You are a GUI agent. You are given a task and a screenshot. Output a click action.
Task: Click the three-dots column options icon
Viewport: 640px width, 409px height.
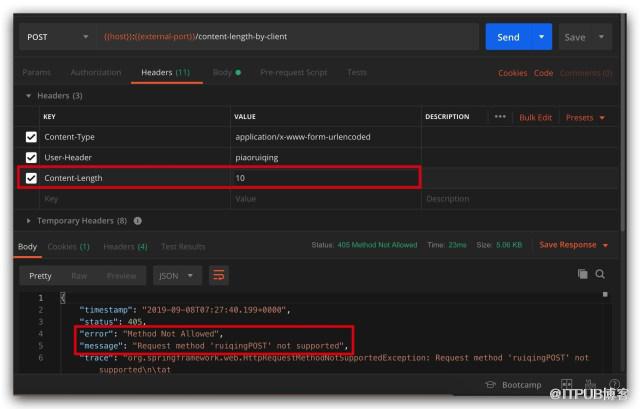point(500,117)
